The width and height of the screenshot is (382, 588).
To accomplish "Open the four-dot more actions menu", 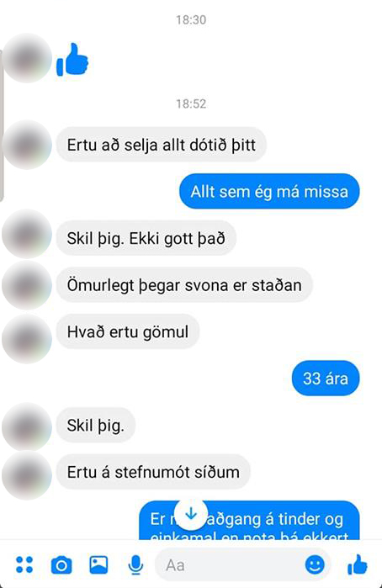I will point(24,564).
